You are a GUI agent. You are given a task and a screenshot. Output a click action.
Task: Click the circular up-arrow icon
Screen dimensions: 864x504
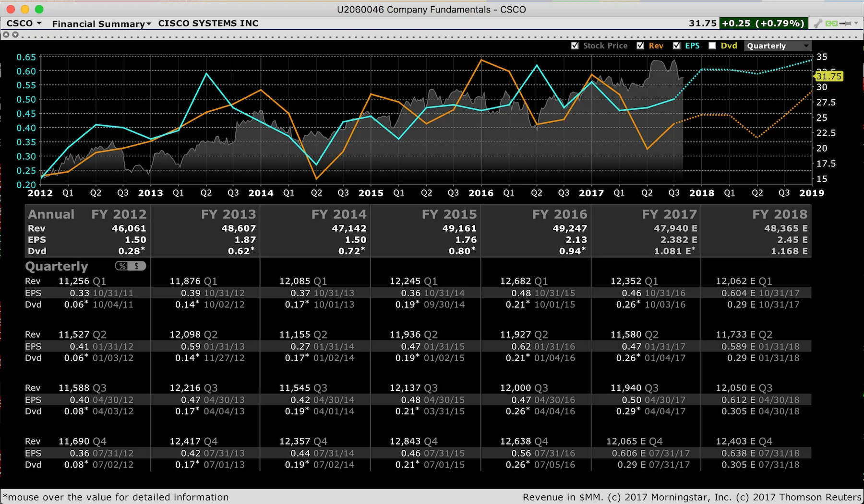tap(6, 35)
